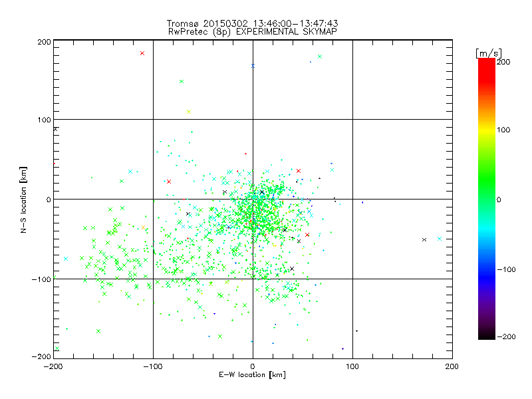Click the blue X marker on the top vertical centerline
Viewport: 532px width, 399px height.
[253, 66]
